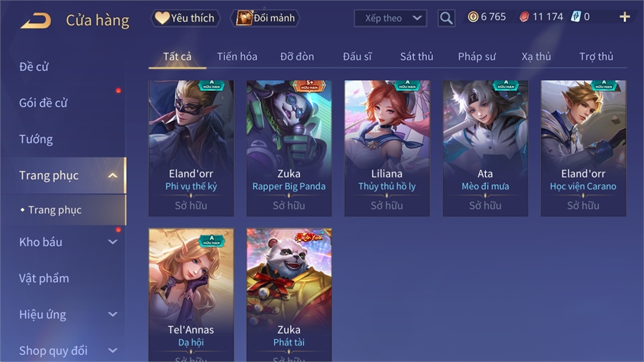
Task: Tap the gold coin balance icon
Action: tap(473, 17)
